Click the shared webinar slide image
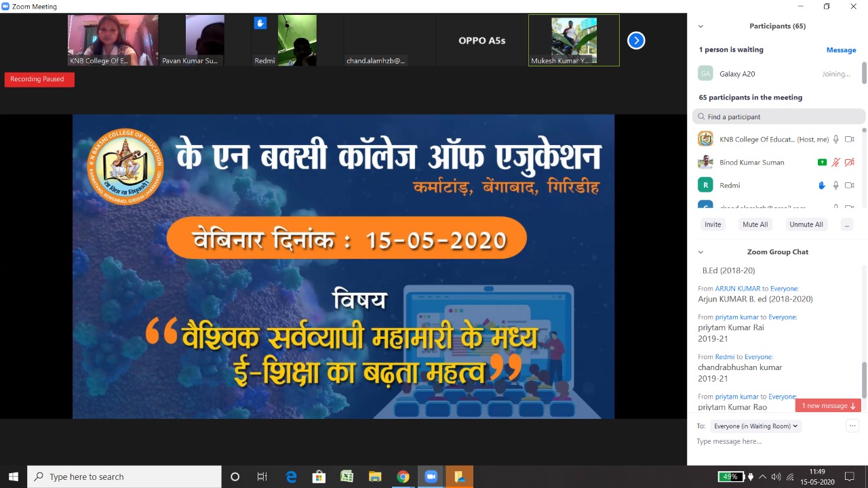The image size is (868, 488). tap(344, 266)
